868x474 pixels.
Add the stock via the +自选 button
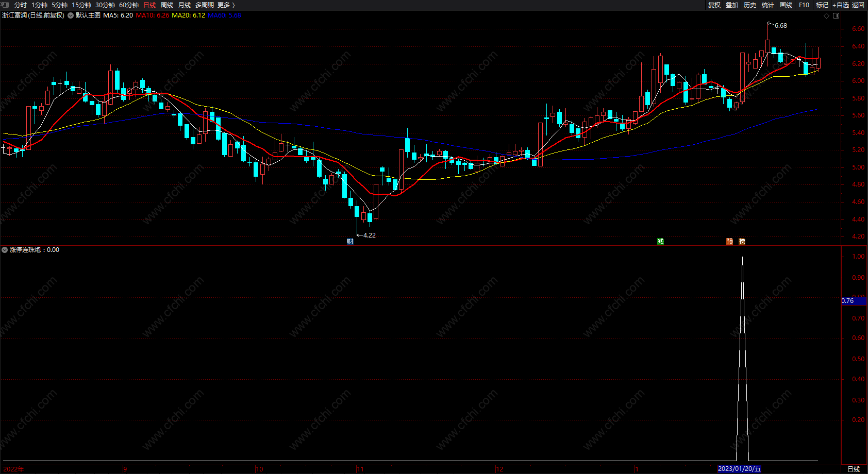point(840,5)
